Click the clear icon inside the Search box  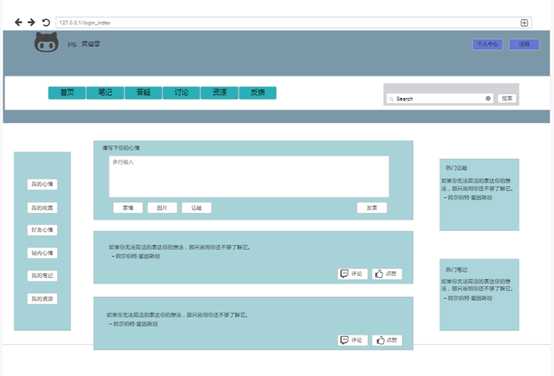pos(488,99)
